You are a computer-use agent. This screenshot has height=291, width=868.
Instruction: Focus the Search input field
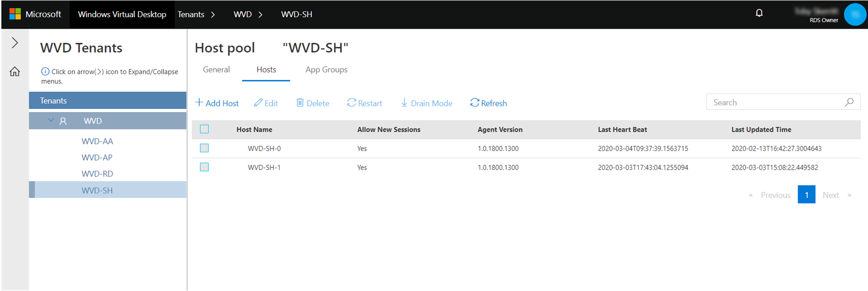(x=783, y=102)
